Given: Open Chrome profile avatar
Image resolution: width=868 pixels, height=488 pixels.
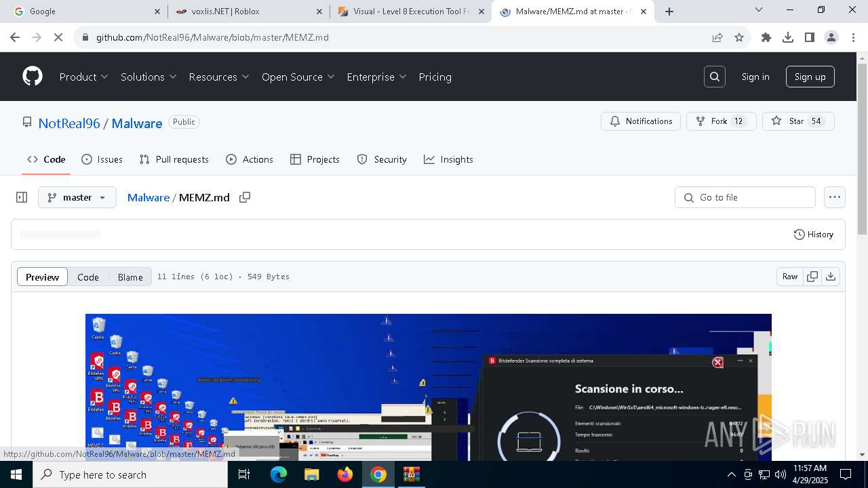Looking at the screenshot, I should [831, 37].
